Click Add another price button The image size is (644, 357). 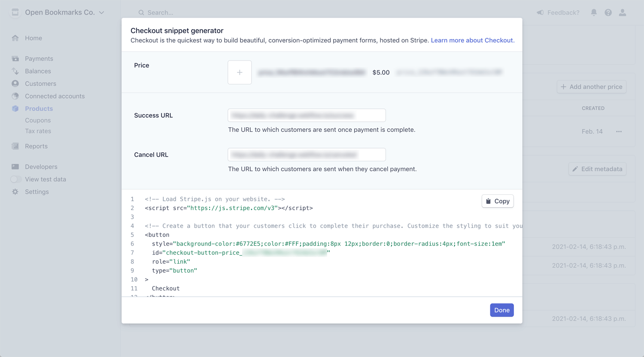point(592,87)
